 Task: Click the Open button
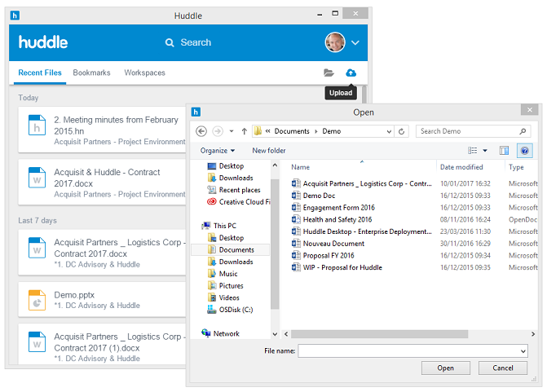(445, 368)
